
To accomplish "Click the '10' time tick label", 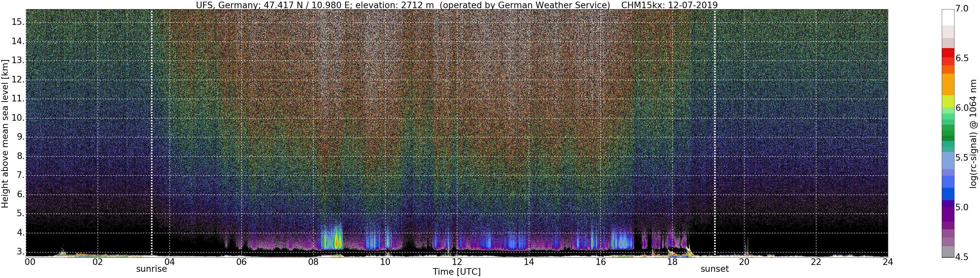I will (x=385, y=262).
